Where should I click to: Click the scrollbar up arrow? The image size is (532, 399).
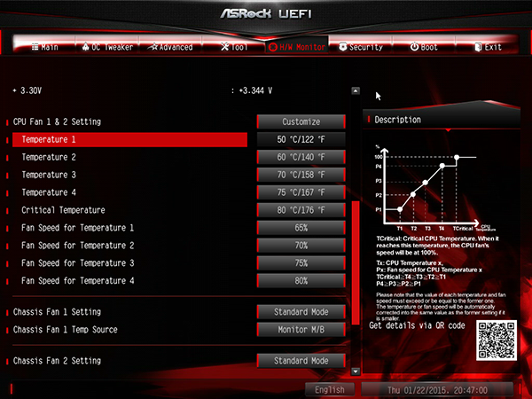point(356,90)
